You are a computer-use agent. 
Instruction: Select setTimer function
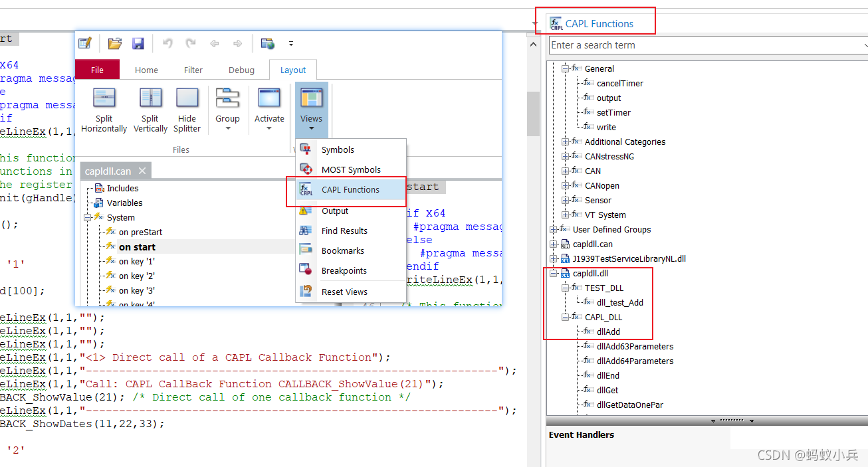pyautogui.click(x=613, y=112)
